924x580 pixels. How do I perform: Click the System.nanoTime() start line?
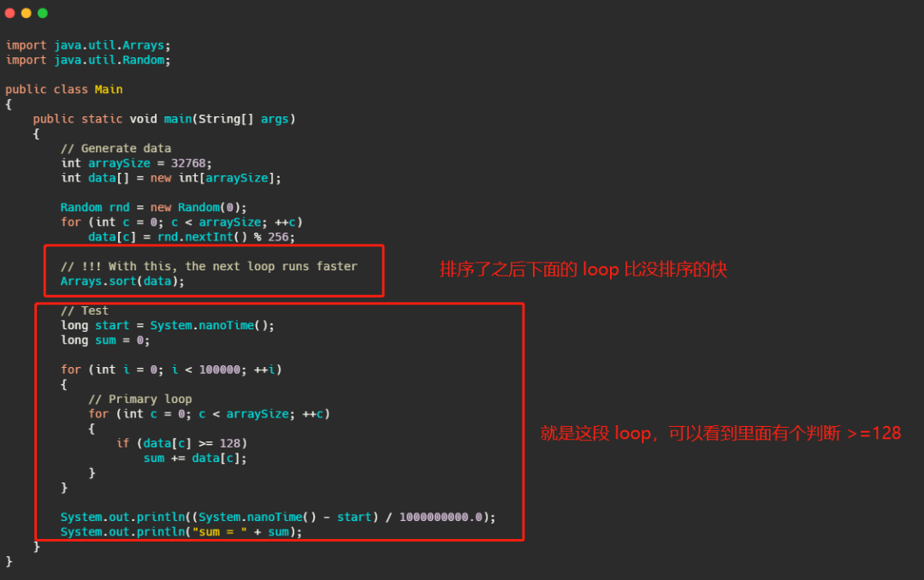[x=168, y=325]
